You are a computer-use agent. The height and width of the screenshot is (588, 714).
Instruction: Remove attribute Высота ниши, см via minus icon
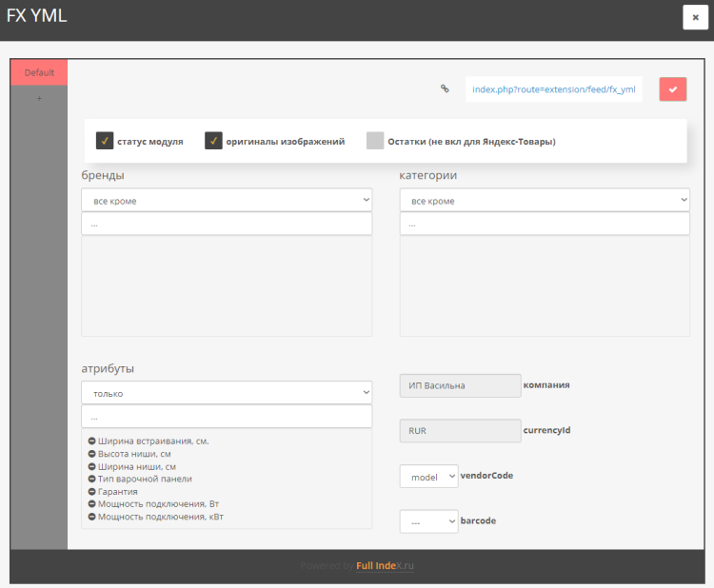[91, 454]
